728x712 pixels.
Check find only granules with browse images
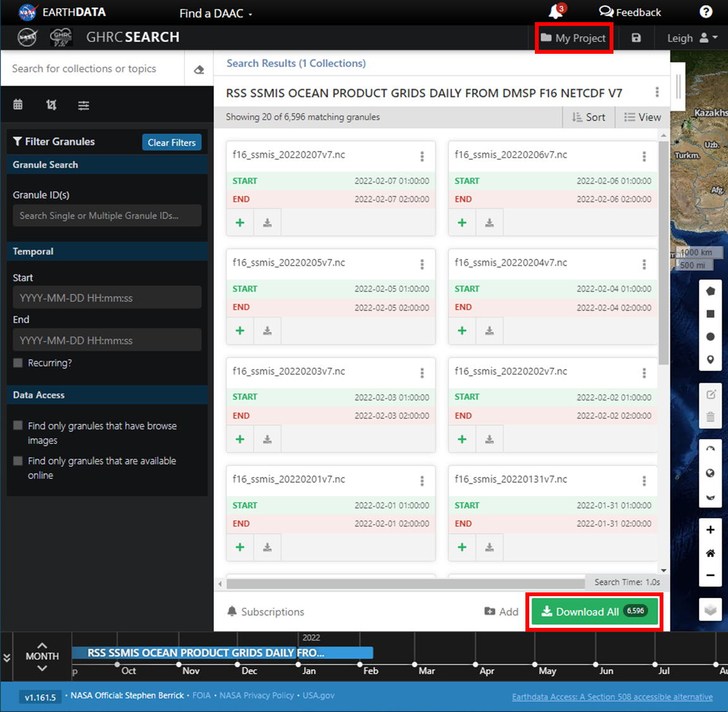click(x=18, y=425)
